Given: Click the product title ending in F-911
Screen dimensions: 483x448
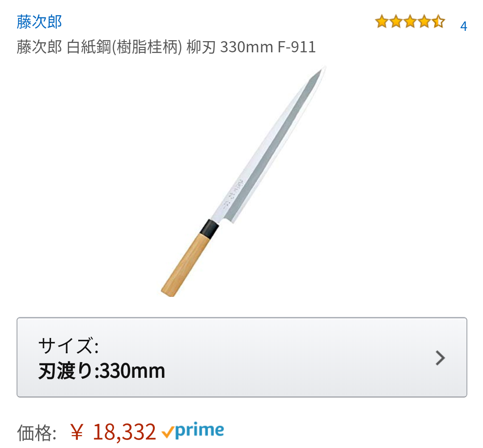Looking at the screenshot, I should [166, 47].
